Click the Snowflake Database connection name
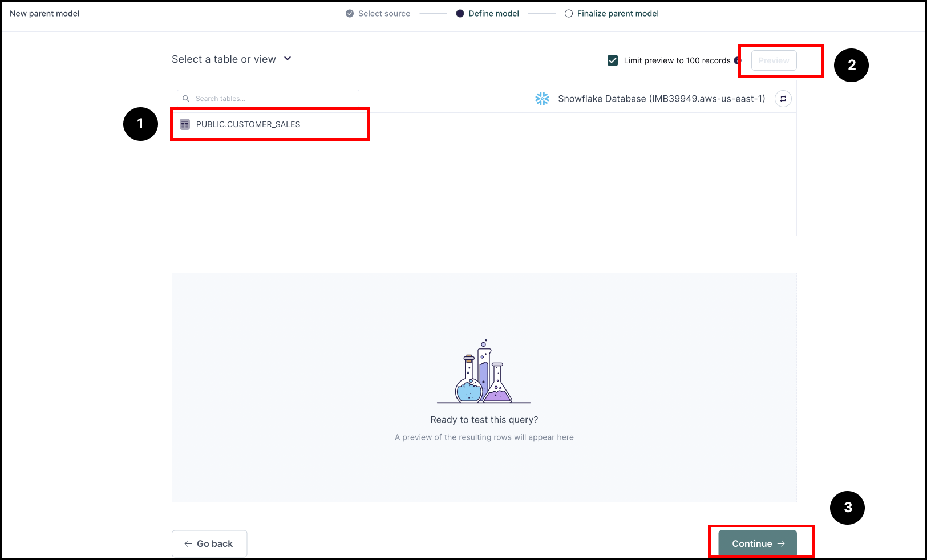The image size is (927, 560). click(662, 98)
